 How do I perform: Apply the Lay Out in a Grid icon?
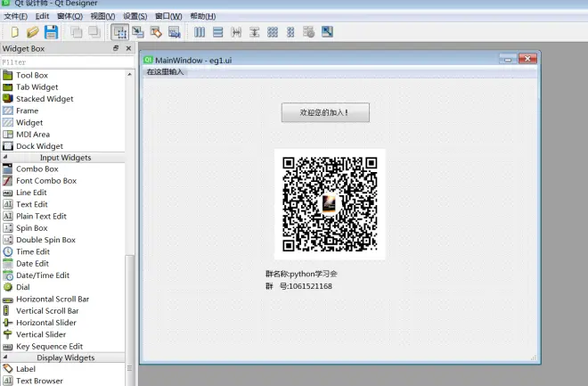pos(273,32)
